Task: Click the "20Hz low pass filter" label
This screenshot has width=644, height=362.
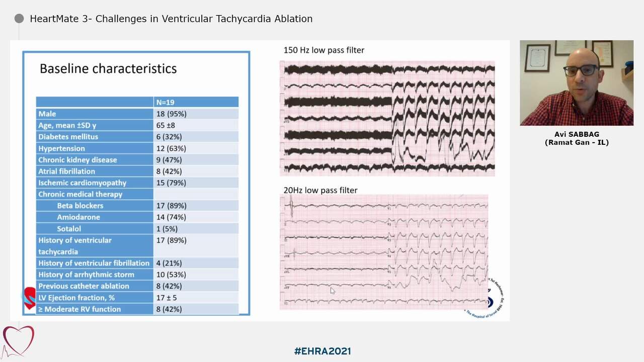Action: tap(320, 190)
